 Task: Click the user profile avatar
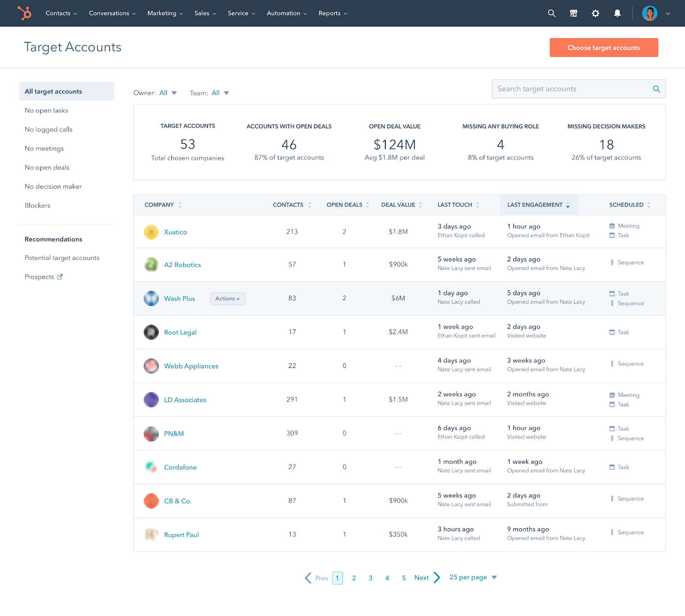(x=649, y=13)
